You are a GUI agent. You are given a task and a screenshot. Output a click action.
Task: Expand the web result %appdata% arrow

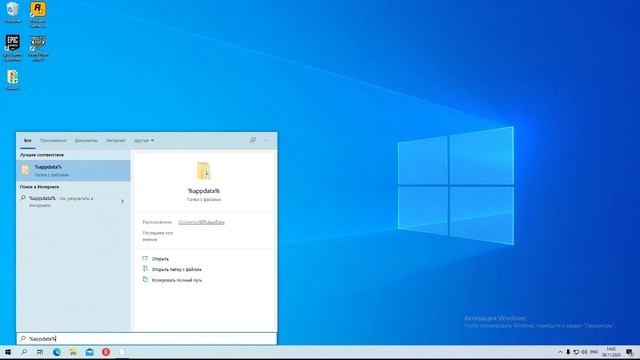pos(122,202)
